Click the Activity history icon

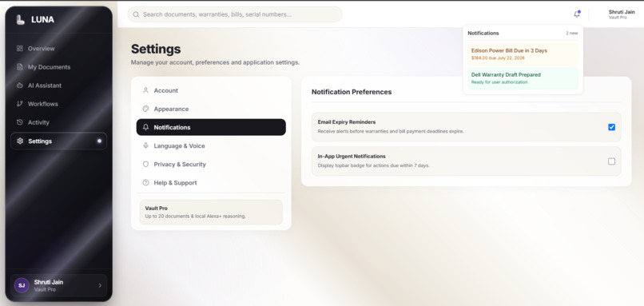20,122
